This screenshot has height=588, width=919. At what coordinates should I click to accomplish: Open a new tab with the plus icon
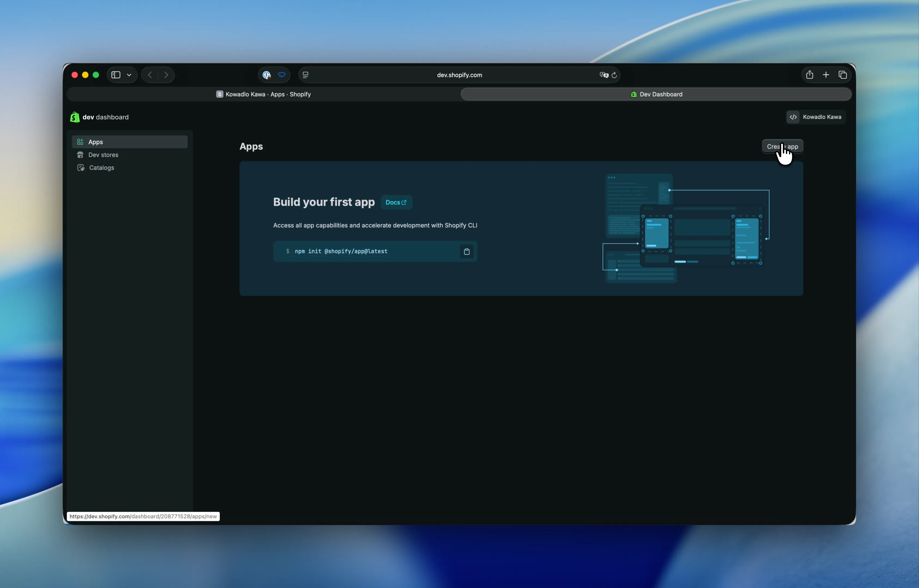pos(826,75)
